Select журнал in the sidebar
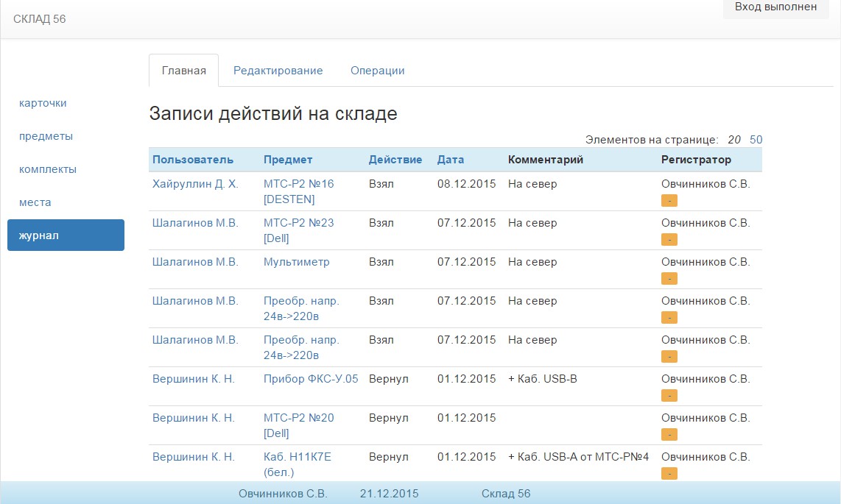 pyautogui.click(x=66, y=235)
